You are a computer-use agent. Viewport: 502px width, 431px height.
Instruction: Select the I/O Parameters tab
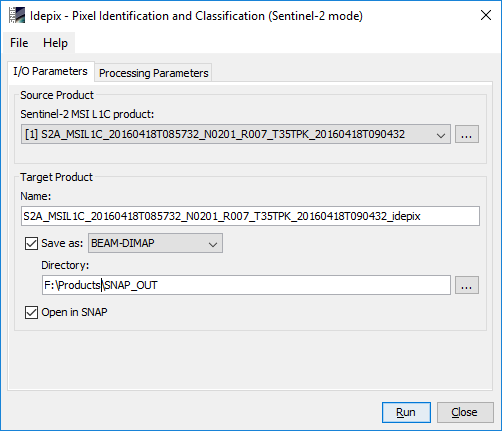[x=50, y=71]
